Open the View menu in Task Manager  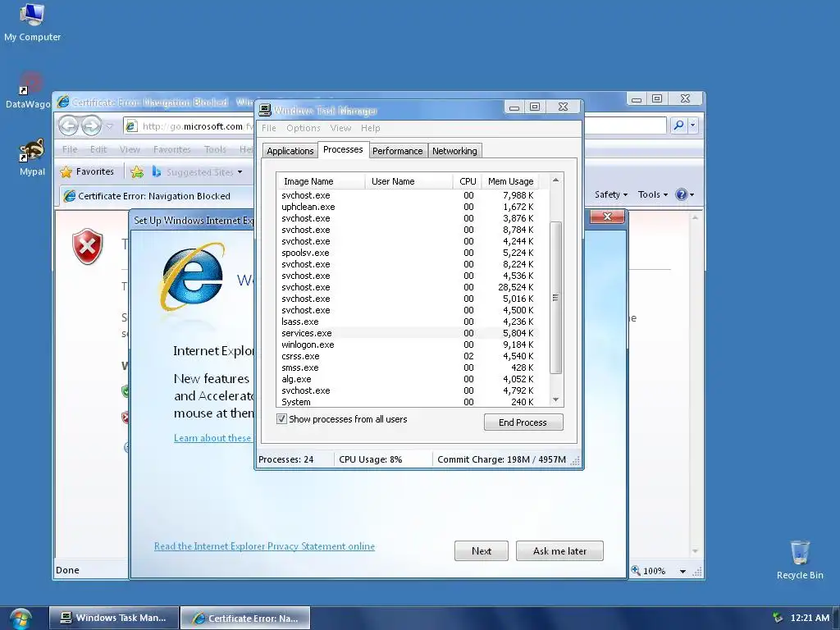(x=340, y=128)
